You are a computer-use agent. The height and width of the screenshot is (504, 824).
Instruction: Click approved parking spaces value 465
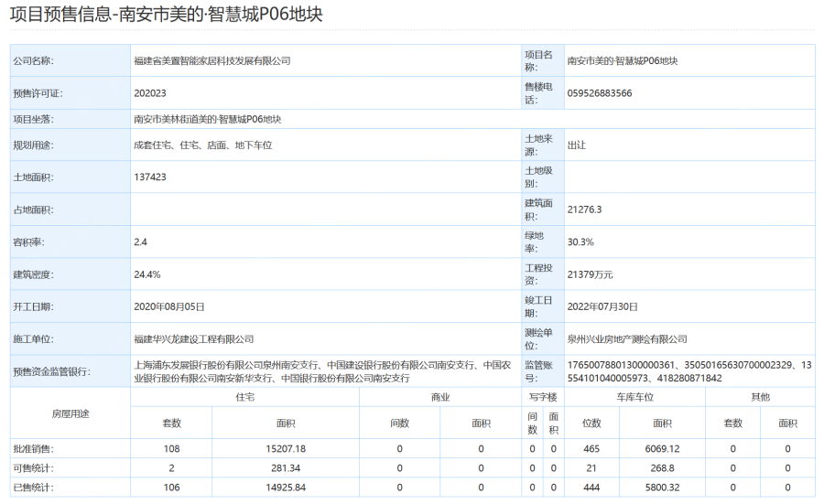[591, 449]
